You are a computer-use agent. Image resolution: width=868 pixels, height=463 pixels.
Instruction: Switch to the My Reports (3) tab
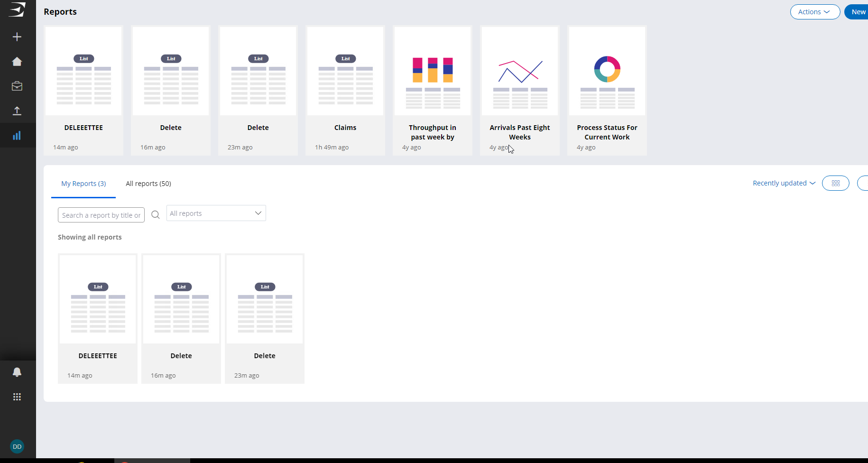click(83, 184)
